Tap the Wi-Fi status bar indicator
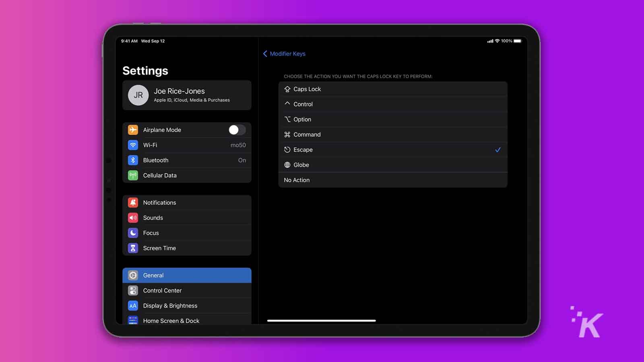The image size is (644, 362). [x=497, y=41]
